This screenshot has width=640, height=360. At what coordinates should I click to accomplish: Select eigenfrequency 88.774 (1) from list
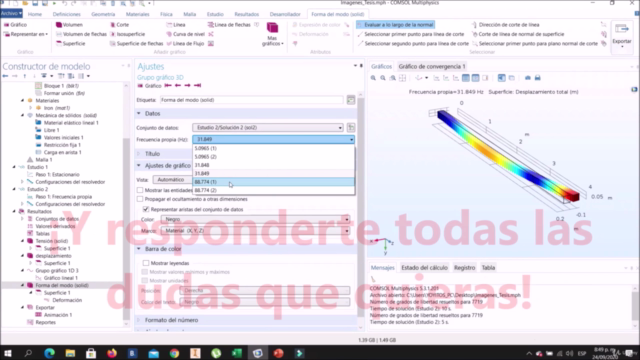pyautogui.click(x=273, y=182)
